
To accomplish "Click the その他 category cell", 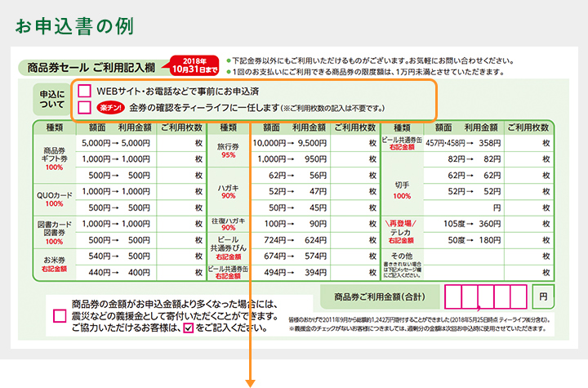I will [x=402, y=264].
